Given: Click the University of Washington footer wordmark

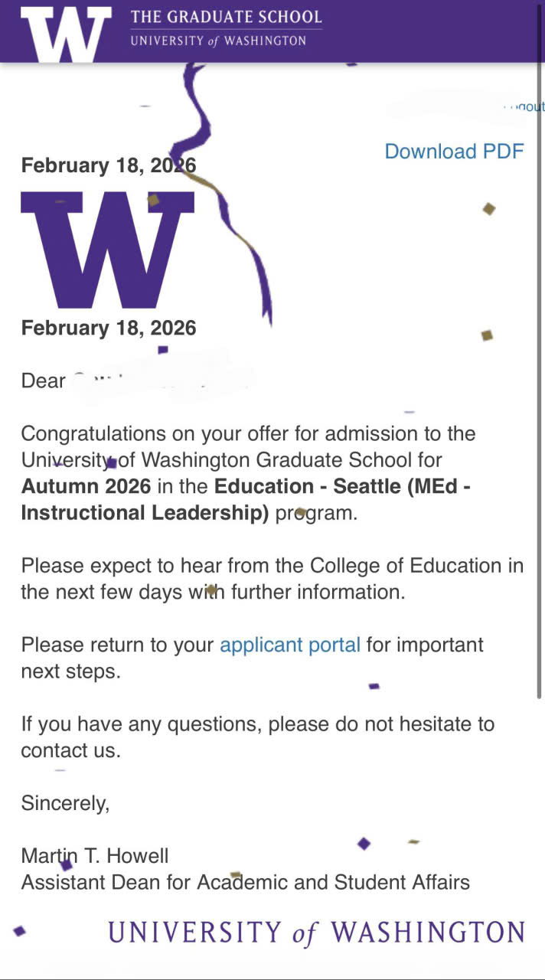Looking at the screenshot, I should [316, 932].
